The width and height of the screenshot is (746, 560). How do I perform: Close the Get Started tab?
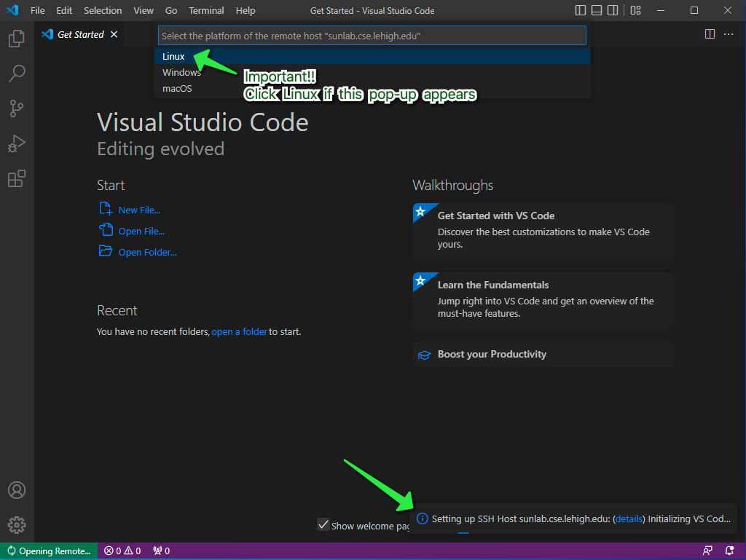114,34
